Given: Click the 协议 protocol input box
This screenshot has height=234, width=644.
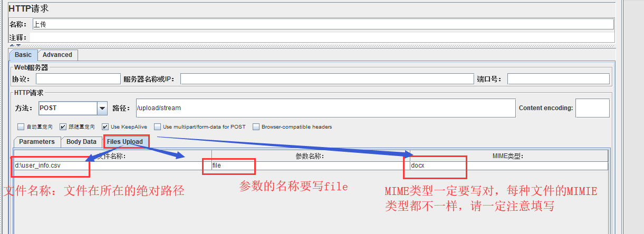Looking at the screenshot, I should [x=78, y=79].
